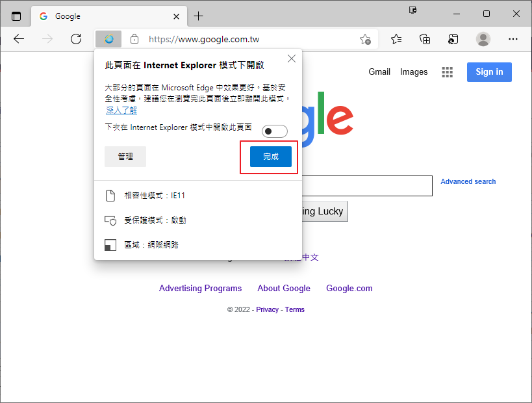
Task: Click the forward navigation arrow
Action: point(47,39)
